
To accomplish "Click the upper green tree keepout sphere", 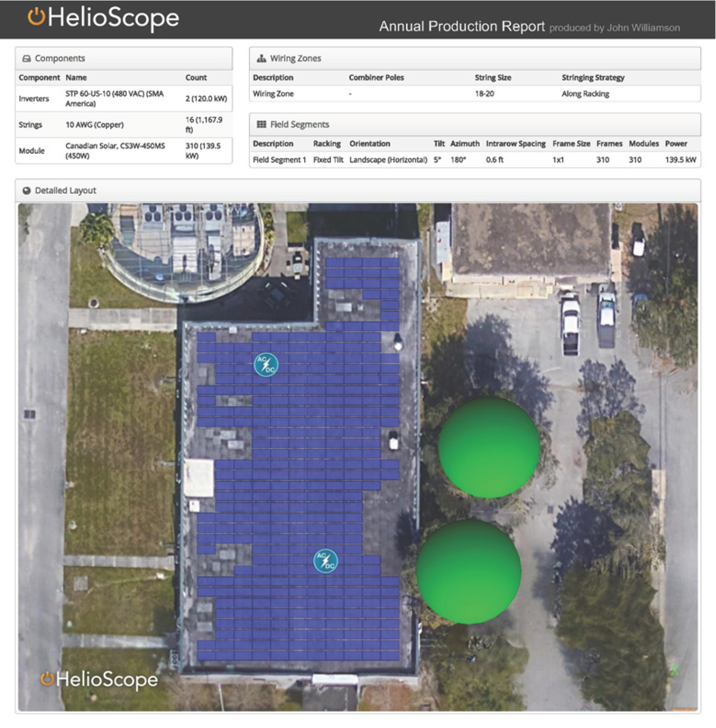I will coord(489,448).
